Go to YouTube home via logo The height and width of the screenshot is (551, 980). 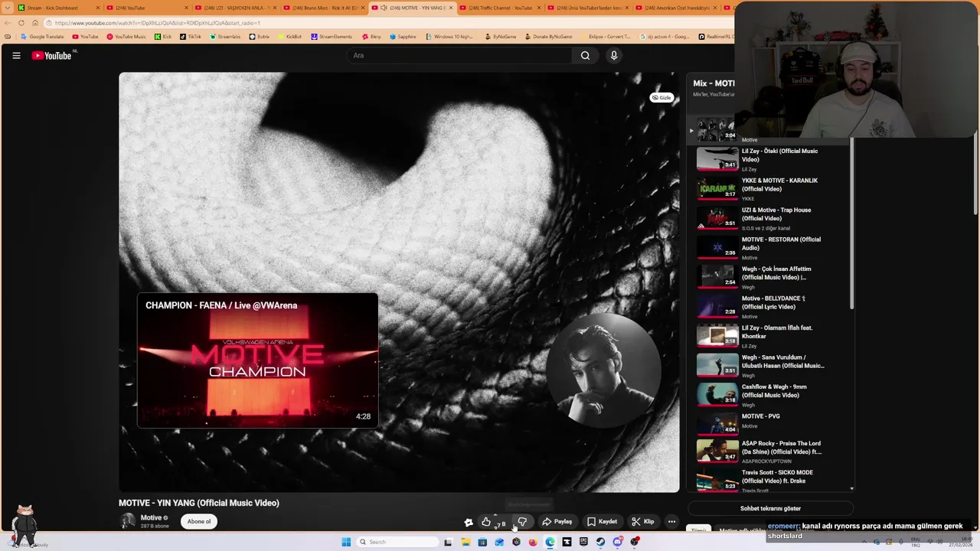click(x=51, y=55)
